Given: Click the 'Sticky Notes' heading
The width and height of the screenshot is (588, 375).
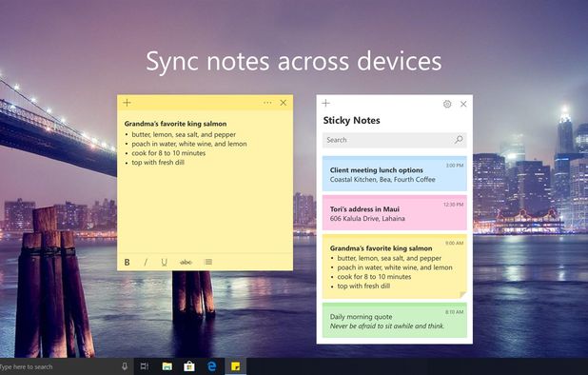Looking at the screenshot, I should [x=351, y=120].
